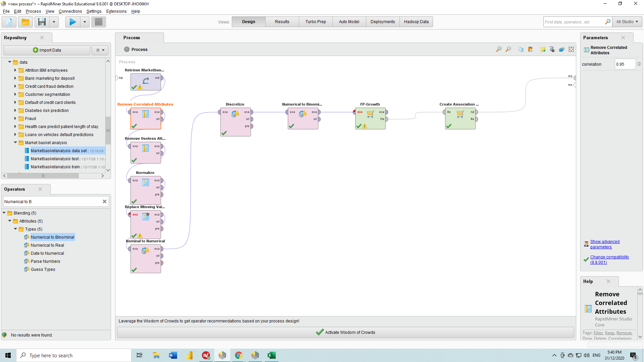Image resolution: width=644 pixels, height=362 pixels.
Task: Select the Retrieve Marketbasket operator icon
Action: pyautogui.click(x=146, y=82)
